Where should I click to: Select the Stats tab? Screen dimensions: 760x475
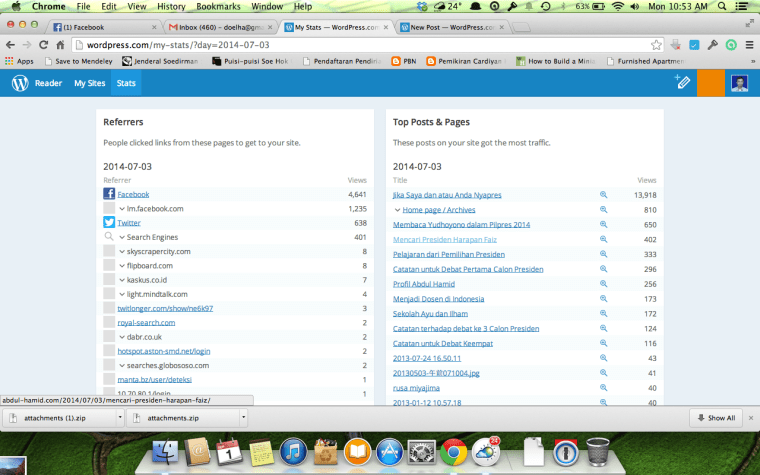[126, 83]
